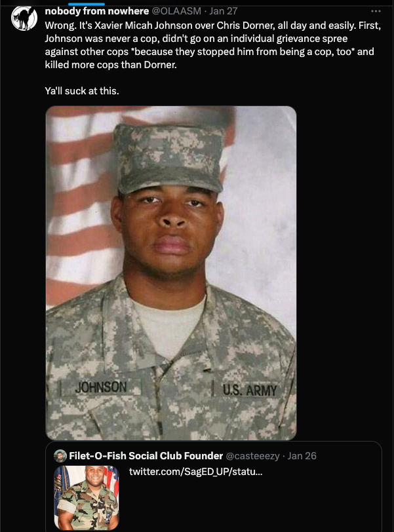The width and height of the screenshot is (394, 532).
Task: Click the 'Ya'll suck at this.' line
Action: point(82,91)
